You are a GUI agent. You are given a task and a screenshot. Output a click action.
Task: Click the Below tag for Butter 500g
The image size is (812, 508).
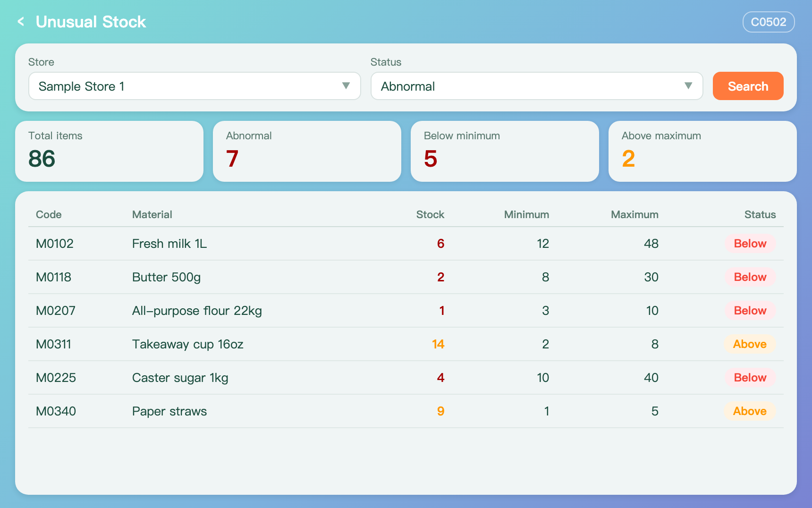(750, 277)
